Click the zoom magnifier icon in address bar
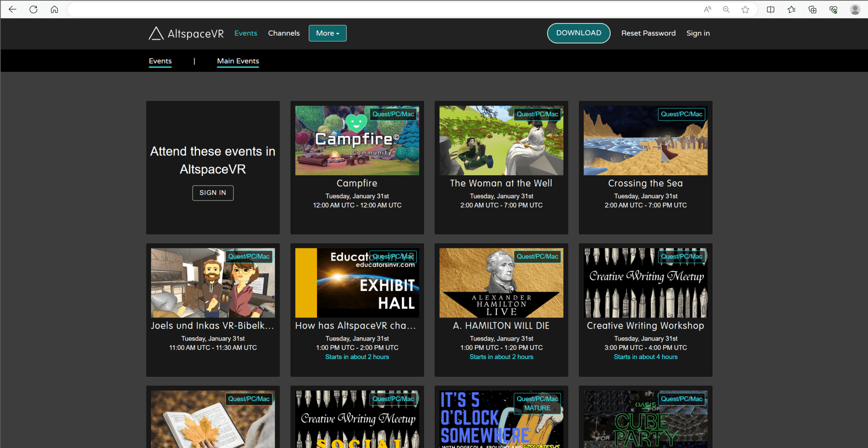This screenshot has width=868, height=448. coord(726,9)
